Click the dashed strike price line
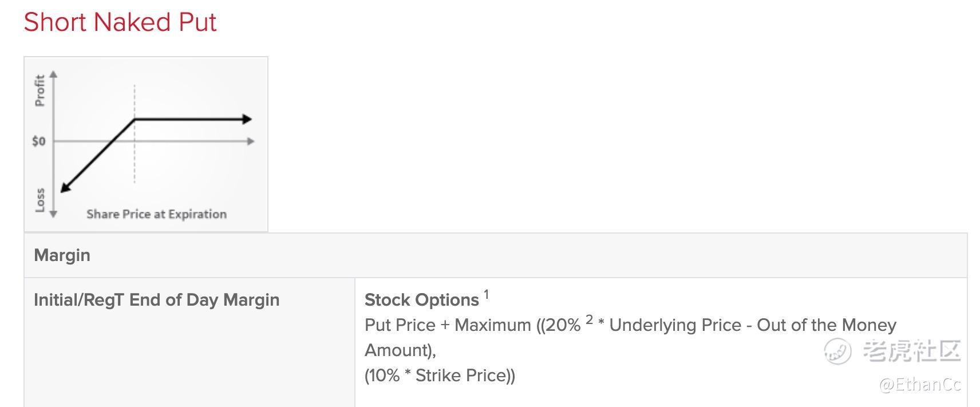The height and width of the screenshot is (407, 980). coord(135,134)
